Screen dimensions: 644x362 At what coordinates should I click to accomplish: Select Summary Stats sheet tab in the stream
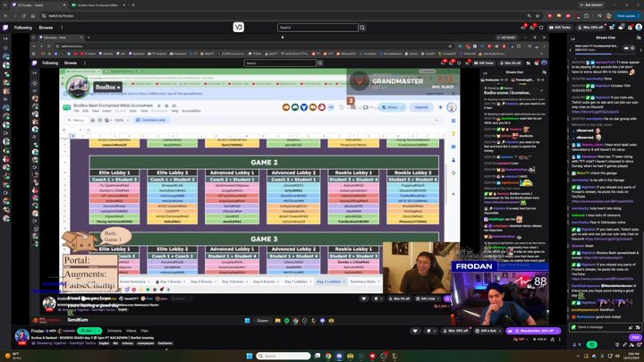[x=365, y=282]
